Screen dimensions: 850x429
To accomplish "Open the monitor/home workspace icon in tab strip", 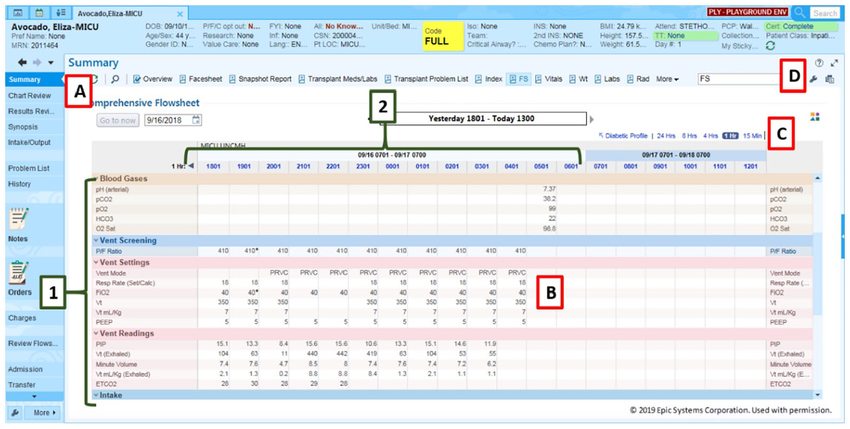I will click(x=18, y=12).
